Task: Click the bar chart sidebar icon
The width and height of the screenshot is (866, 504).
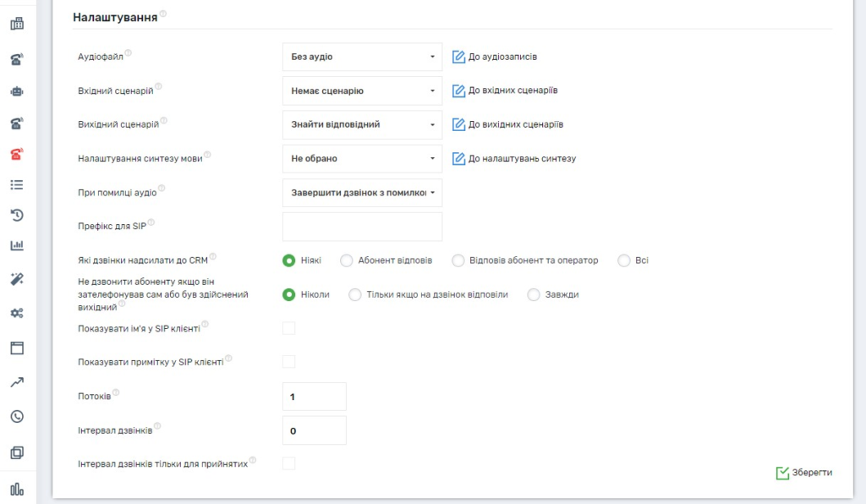Action: coord(16,246)
